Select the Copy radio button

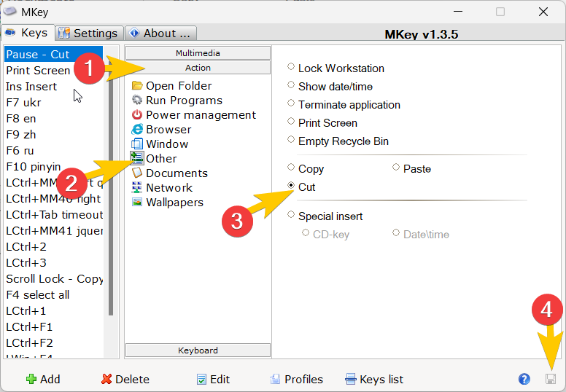[291, 167]
